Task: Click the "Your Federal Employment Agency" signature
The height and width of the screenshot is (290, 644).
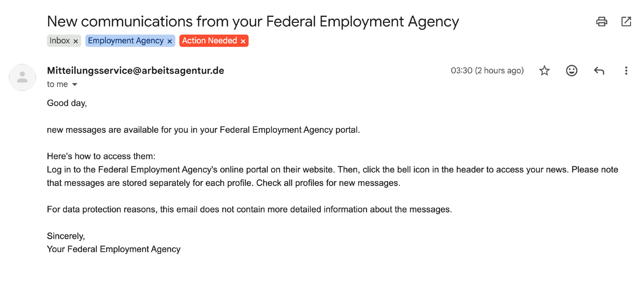Action: pos(114,249)
